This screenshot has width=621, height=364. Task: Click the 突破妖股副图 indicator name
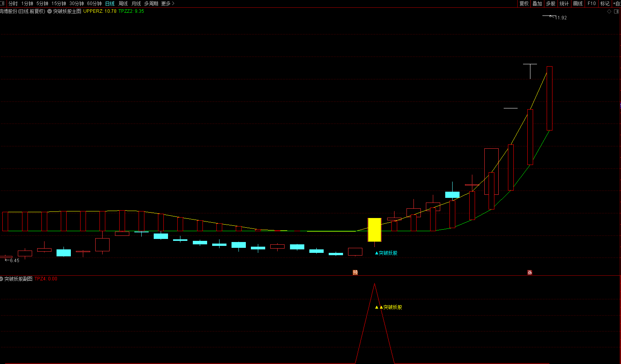point(18,279)
